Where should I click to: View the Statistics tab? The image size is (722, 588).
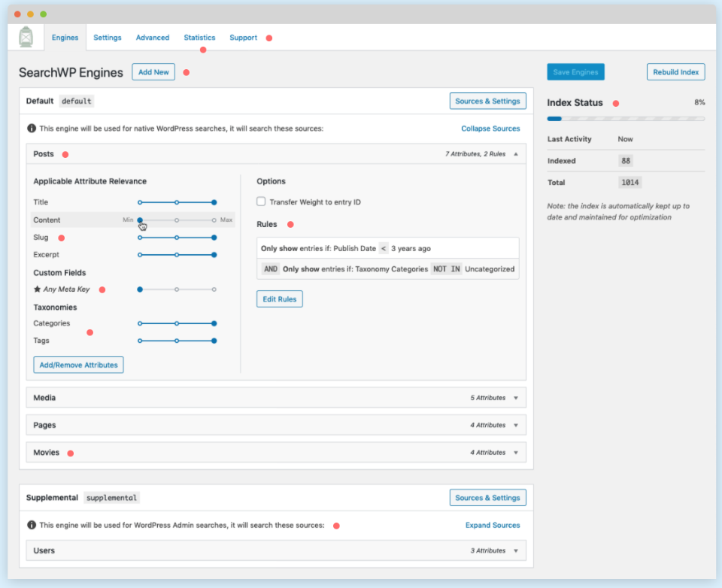[x=199, y=38]
